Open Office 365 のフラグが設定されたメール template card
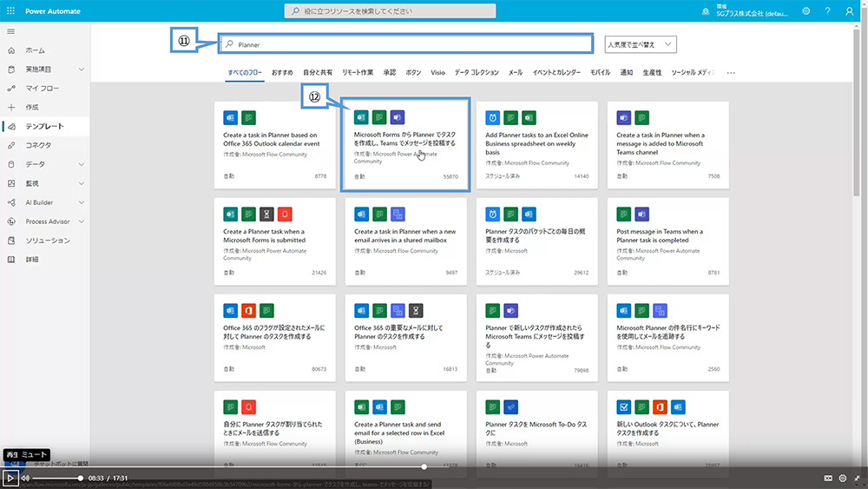The image size is (868, 489). 274,338
